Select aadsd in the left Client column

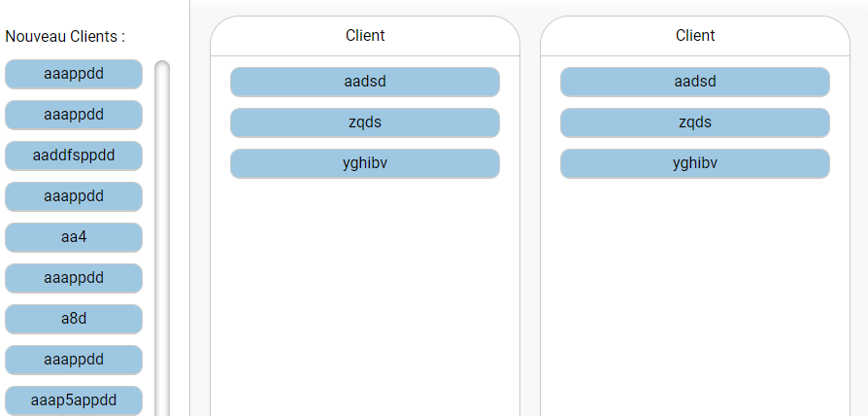(365, 82)
